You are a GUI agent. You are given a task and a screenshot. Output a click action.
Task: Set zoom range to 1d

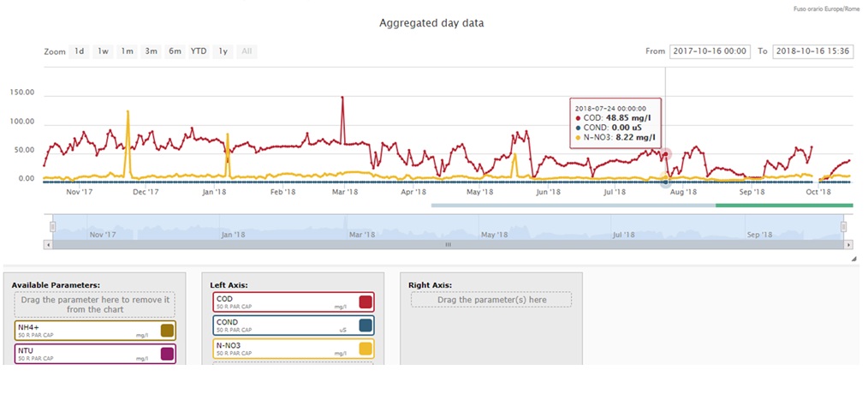pos(79,51)
